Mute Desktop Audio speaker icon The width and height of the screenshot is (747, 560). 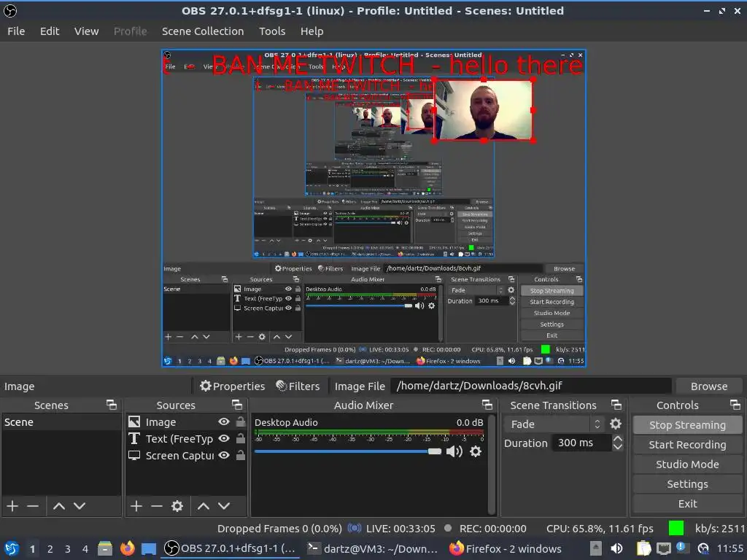pos(454,451)
